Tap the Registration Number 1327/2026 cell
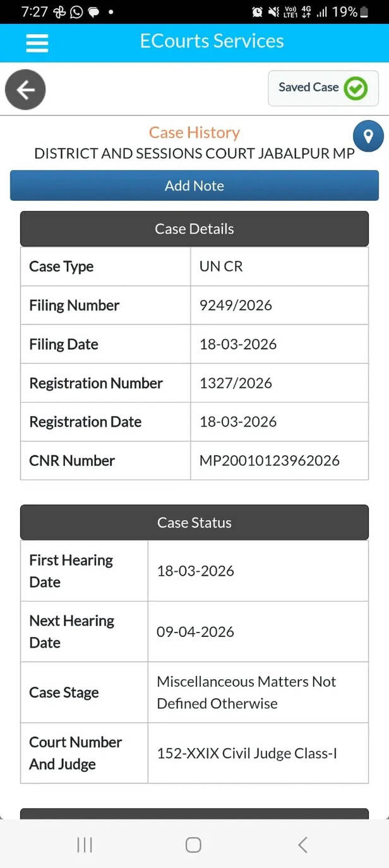This screenshot has height=868, width=389. tap(279, 383)
